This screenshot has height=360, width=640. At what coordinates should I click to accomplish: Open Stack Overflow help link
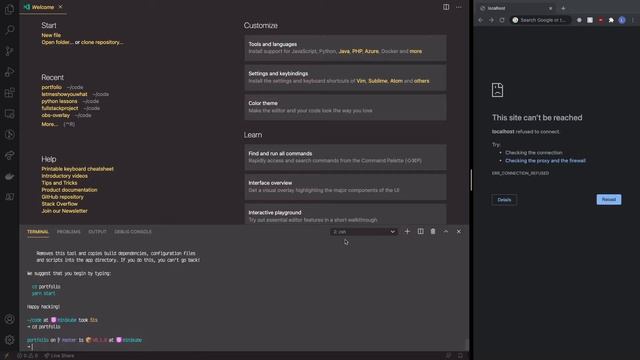(x=60, y=204)
